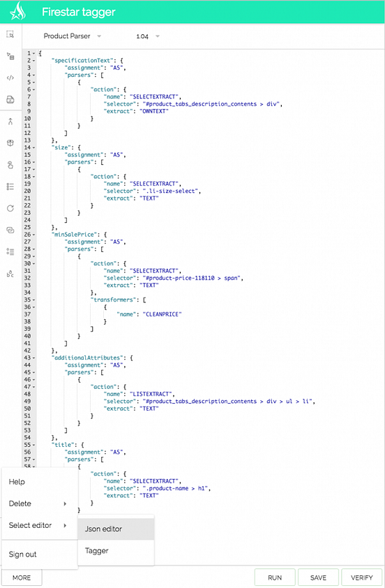Select the dashed-rectangle selection tool

(10, 34)
